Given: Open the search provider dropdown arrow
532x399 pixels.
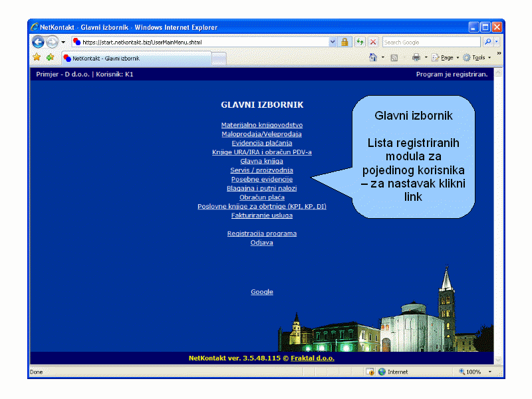Looking at the screenshot, I should (x=496, y=42).
